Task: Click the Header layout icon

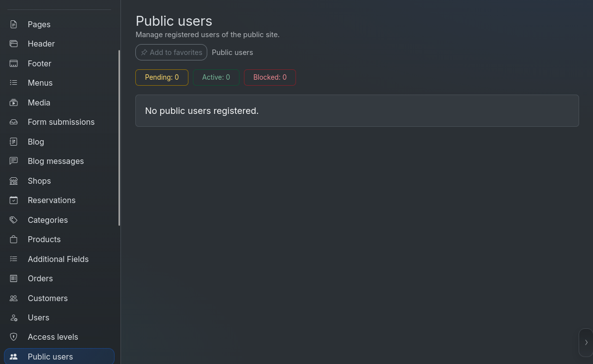Action: coord(13,44)
